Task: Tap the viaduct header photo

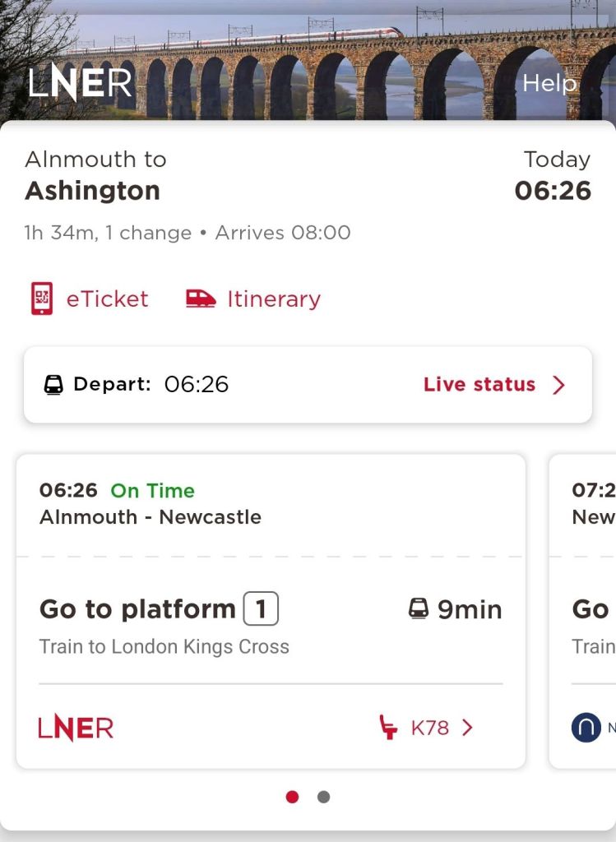Action: point(329,58)
